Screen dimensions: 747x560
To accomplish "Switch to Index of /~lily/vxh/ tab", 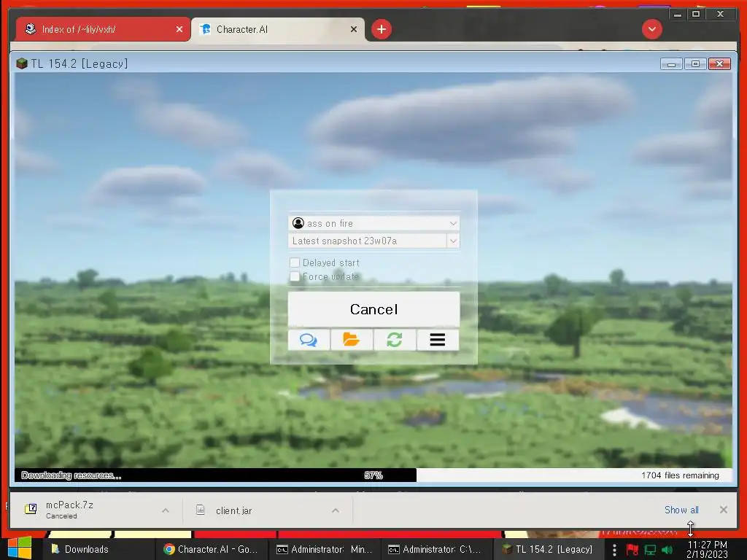I will click(103, 29).
